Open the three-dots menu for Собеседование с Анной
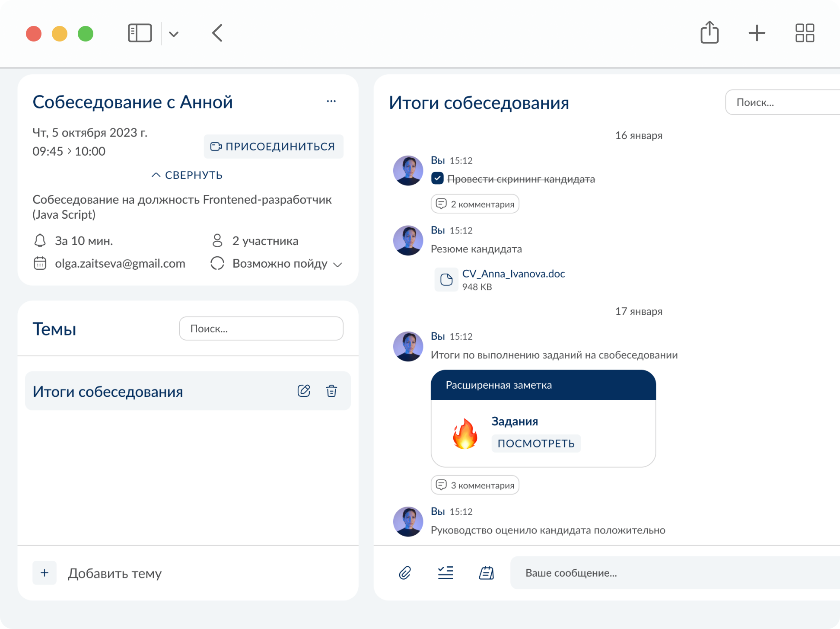The height and width of the screenshot is (629, 840). 331,102
